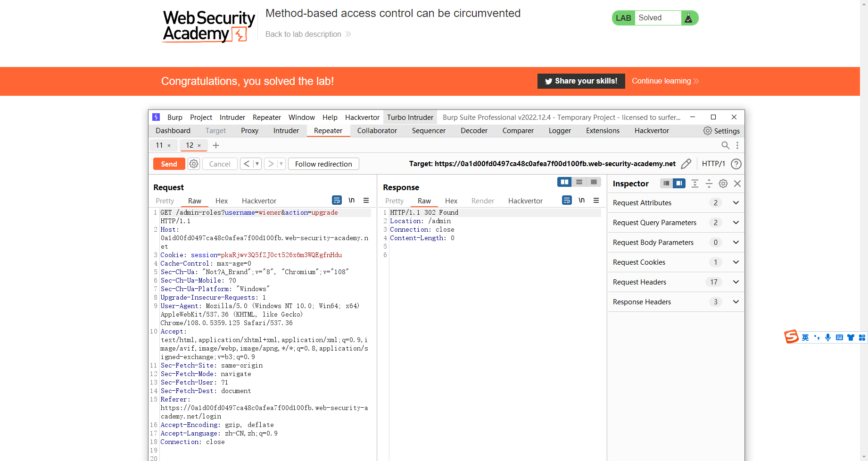The height and width of the screenshot is (461, 868).
Task: Select combined tabbed layout view
Action: 594,182
